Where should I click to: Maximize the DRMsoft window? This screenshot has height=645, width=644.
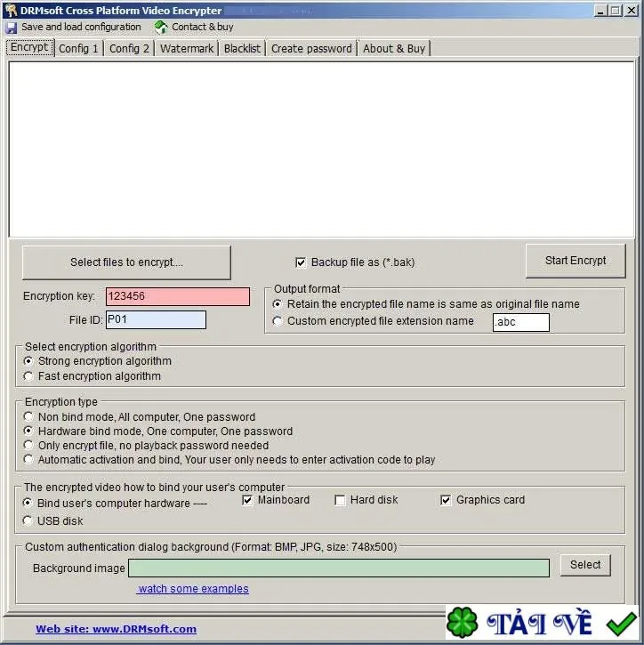[x=616, y=11]
